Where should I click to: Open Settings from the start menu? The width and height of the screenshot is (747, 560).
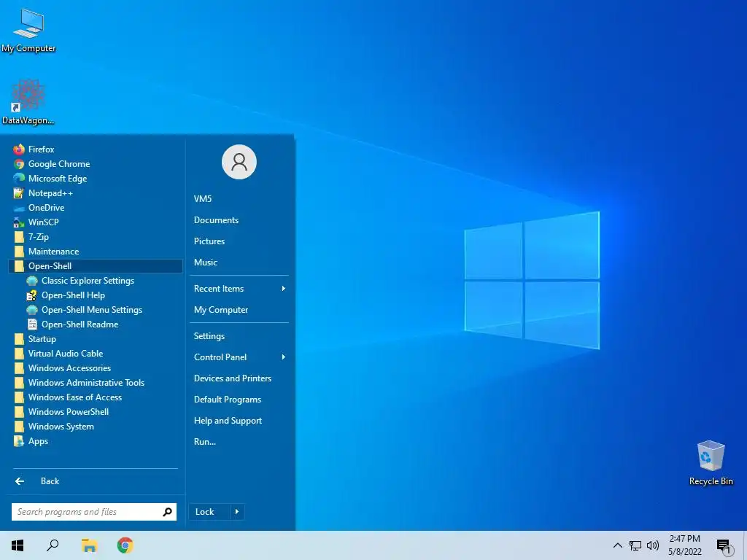pos(239,336)
